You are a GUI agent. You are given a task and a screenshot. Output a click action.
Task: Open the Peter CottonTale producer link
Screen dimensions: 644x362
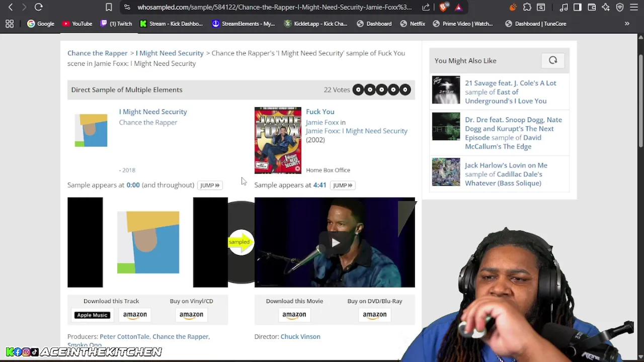tap(124, 336)
